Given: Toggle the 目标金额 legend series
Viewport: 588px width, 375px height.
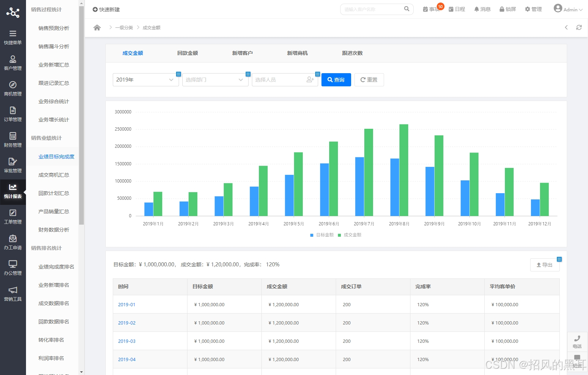Looking at the screenshot, I should pos(322,235).
